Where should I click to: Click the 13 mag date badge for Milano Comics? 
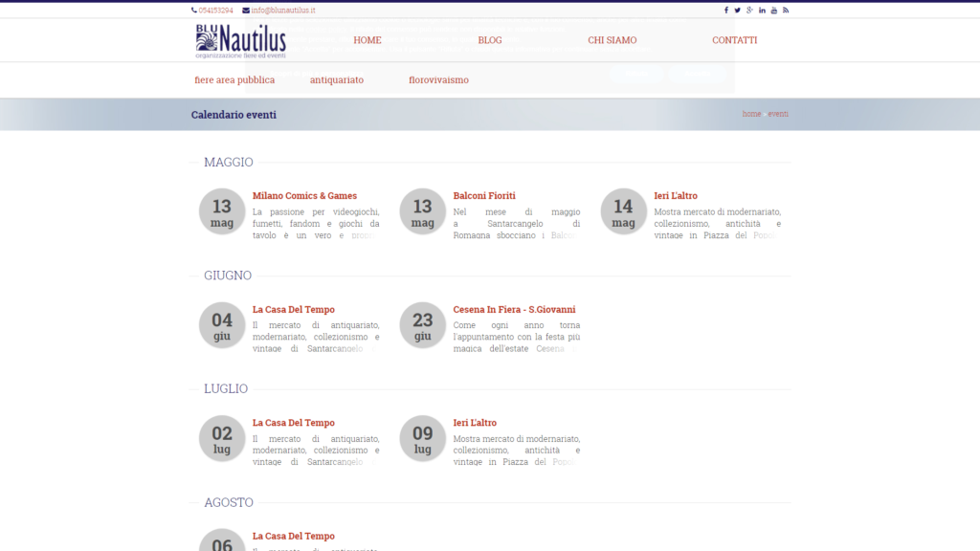[222, 211]
